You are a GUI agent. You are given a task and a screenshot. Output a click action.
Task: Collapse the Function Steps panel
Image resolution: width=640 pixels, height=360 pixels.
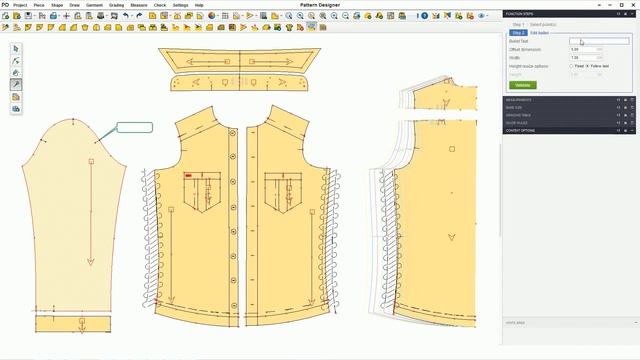point(633,14)
